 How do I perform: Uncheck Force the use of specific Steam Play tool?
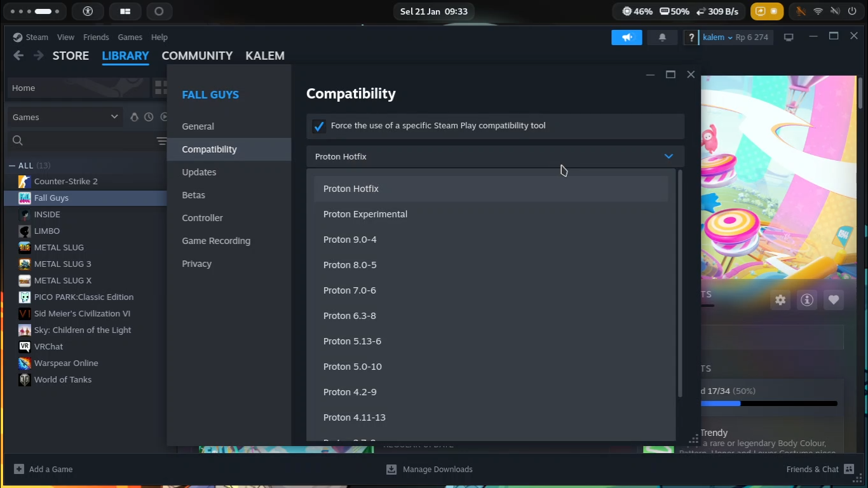coord(319,126)
